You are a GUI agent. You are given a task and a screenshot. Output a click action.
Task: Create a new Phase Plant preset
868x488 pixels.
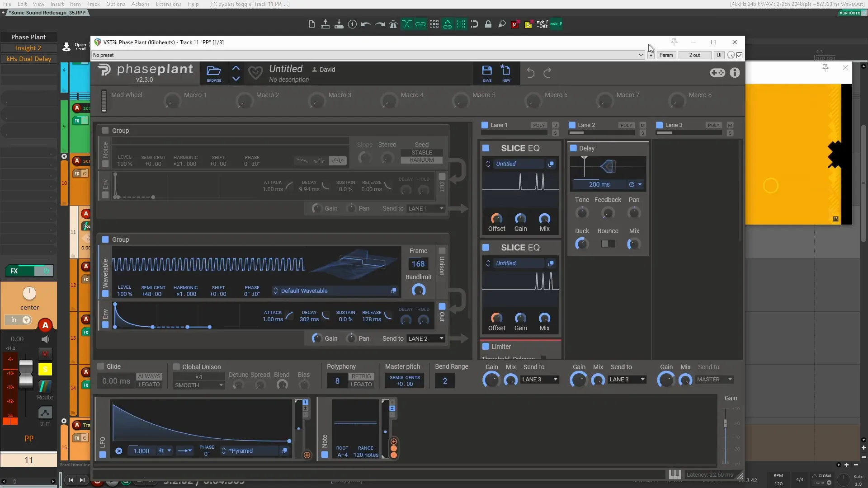(506, 73)
